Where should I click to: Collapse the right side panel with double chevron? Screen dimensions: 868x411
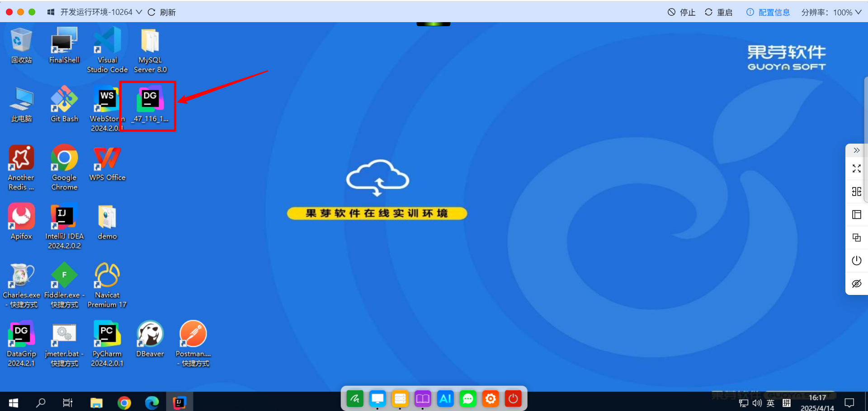tap(857, 150)
